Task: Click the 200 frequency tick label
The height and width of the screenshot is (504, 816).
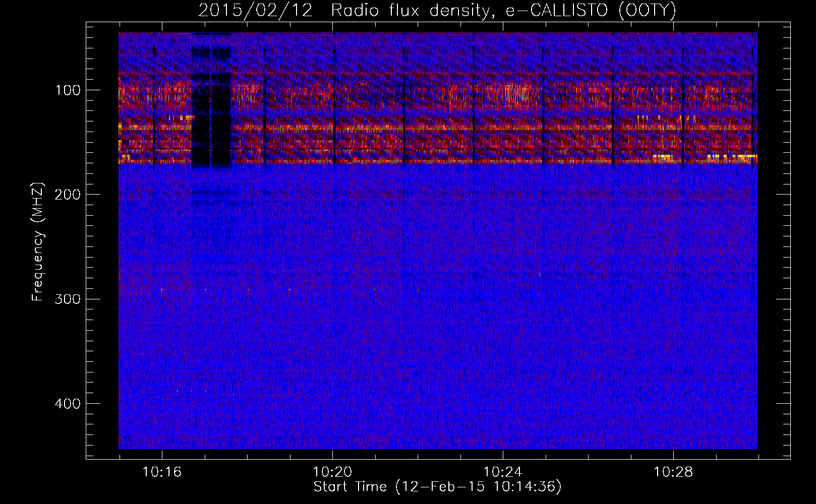Action: (x=68, y=195)
